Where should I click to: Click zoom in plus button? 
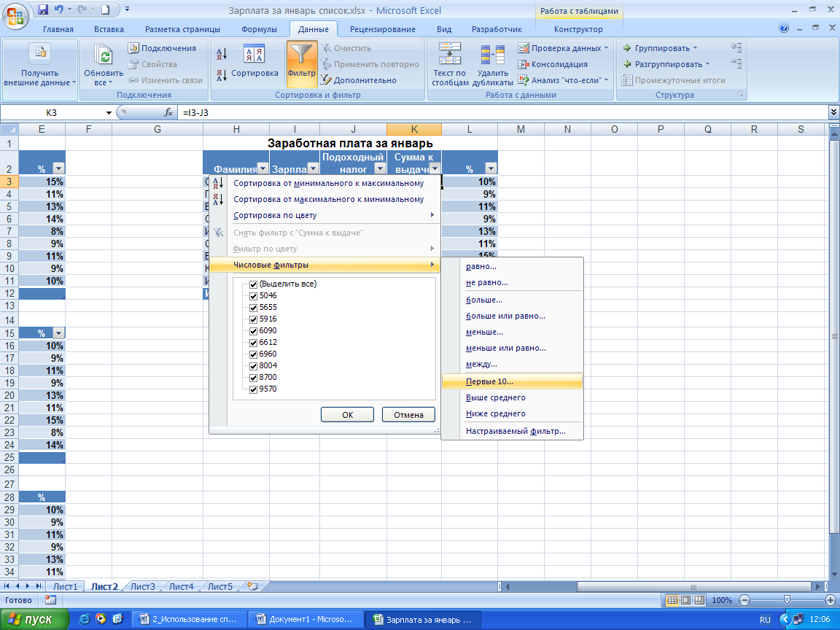click(x=831, y=601)
